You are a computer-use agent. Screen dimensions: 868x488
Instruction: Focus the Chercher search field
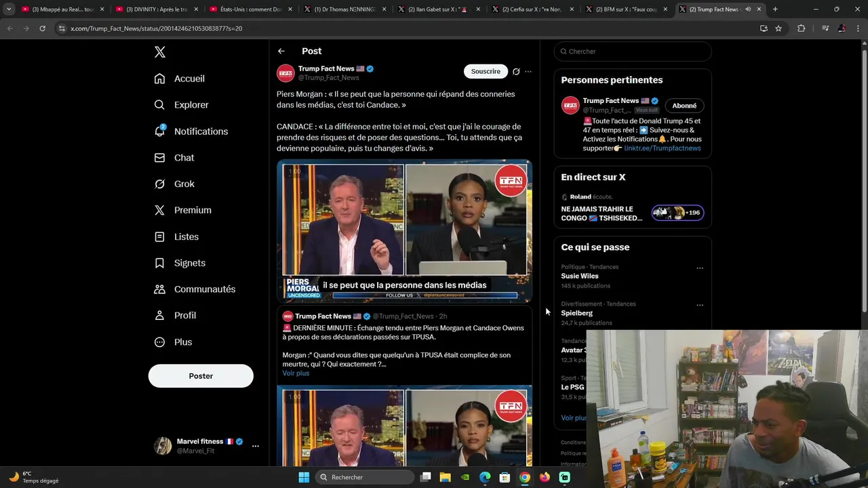[633, 52]
